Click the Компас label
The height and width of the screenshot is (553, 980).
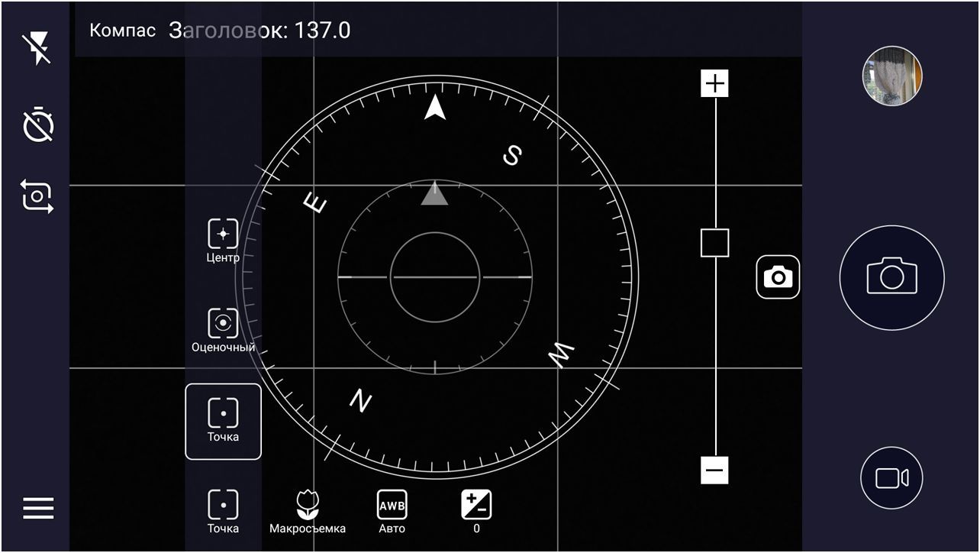(122, 31)
